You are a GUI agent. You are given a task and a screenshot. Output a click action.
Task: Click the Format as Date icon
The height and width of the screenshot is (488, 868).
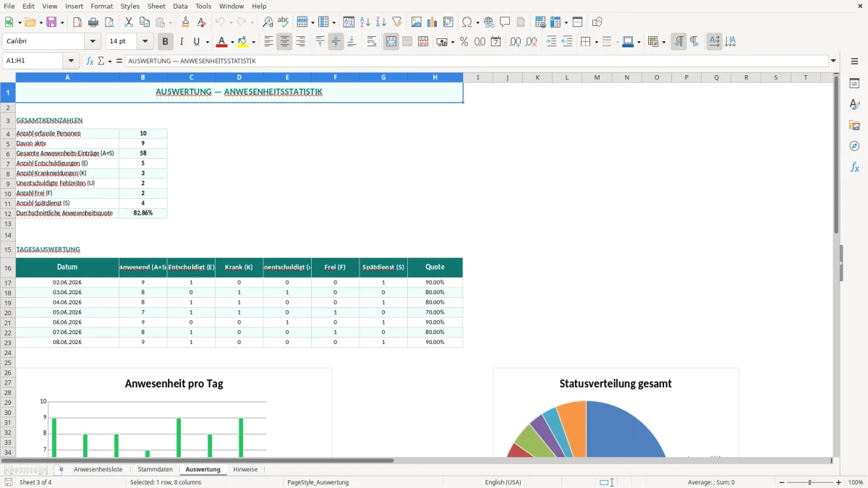click(x=496, y=42)
